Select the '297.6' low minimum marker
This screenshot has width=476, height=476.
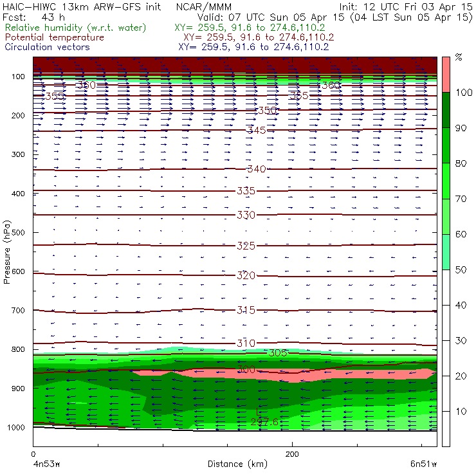click(264, 422)
